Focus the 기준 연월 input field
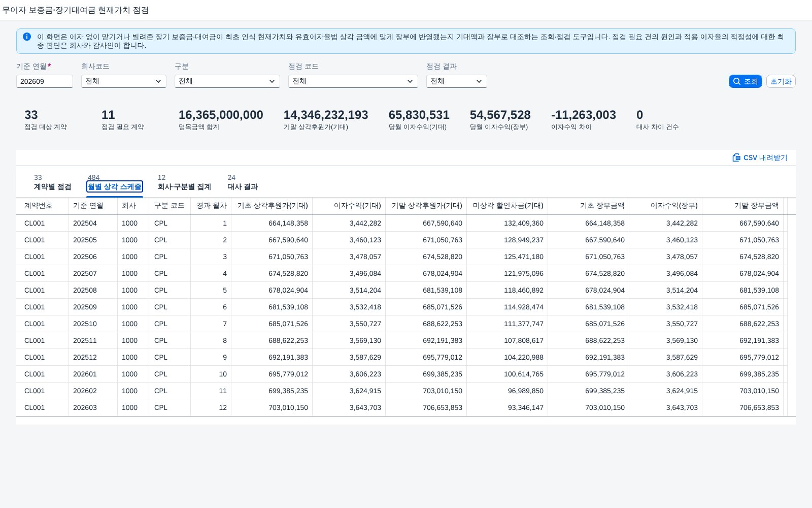Viewport: 812px width, 508px height. 45,81
